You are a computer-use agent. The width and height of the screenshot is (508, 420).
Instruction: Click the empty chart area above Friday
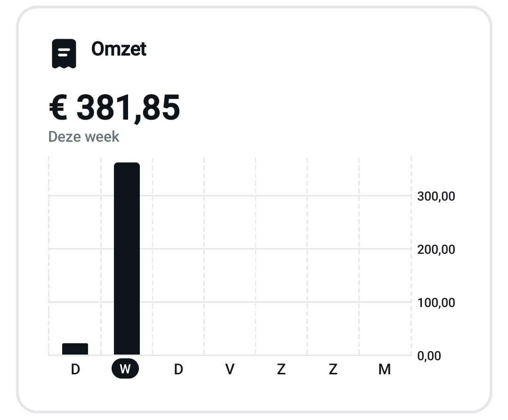(x=230, y=256)
